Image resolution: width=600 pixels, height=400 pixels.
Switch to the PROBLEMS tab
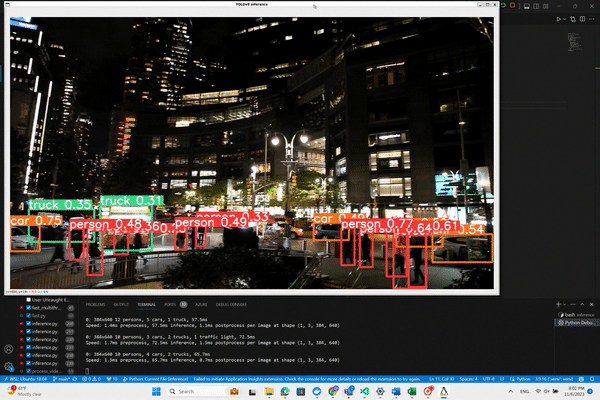coord(95,305)
